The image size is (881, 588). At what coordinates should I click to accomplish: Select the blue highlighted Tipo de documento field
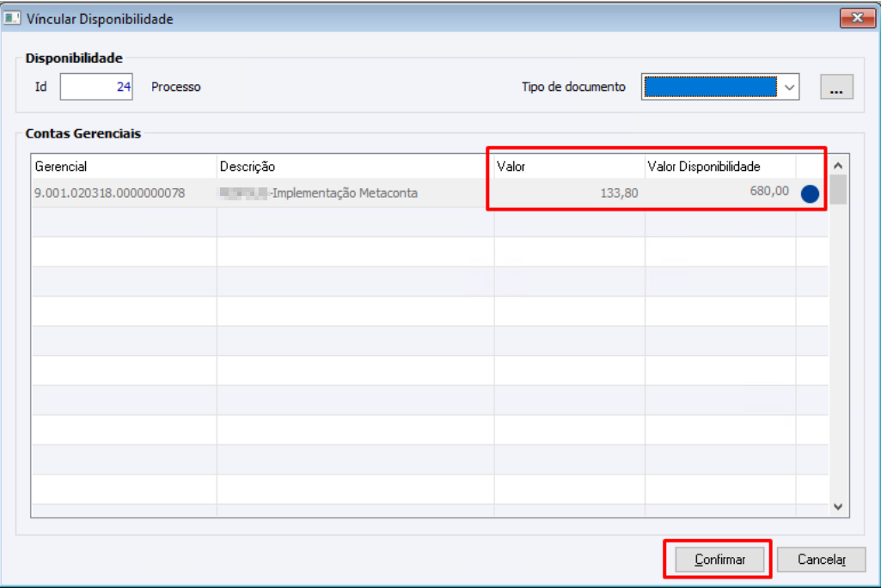tap(710, 87)
